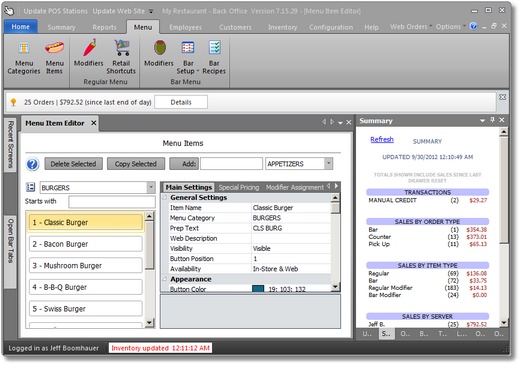Open the Summary panel options dropdown arrow
The width and height of the screenshot is (520, 365).
pos(482,121)
